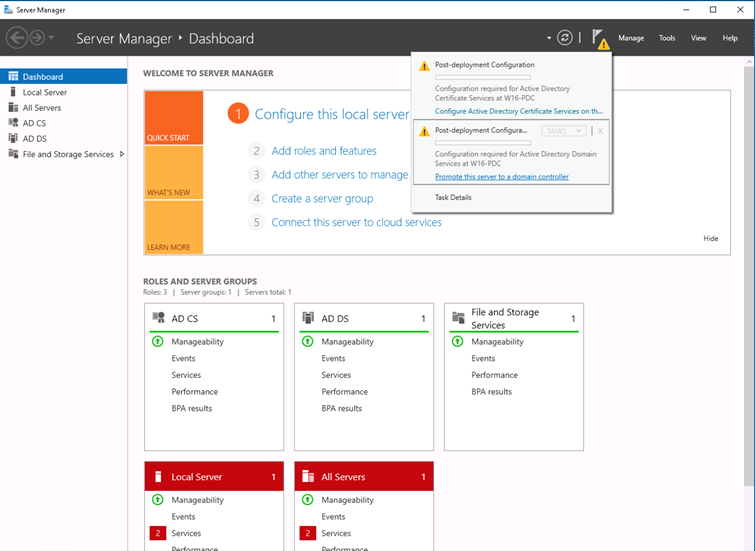Image resolution: width=755 pixels, height=551 pixels.
Task: Click the Domain Services notification progress bar
Action: coord(483,143)
